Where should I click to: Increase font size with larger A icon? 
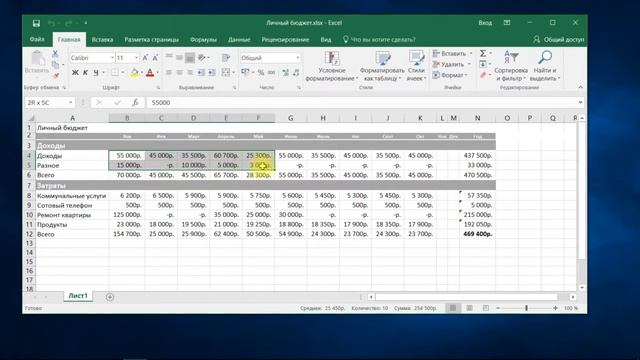(x=145, y=58)
